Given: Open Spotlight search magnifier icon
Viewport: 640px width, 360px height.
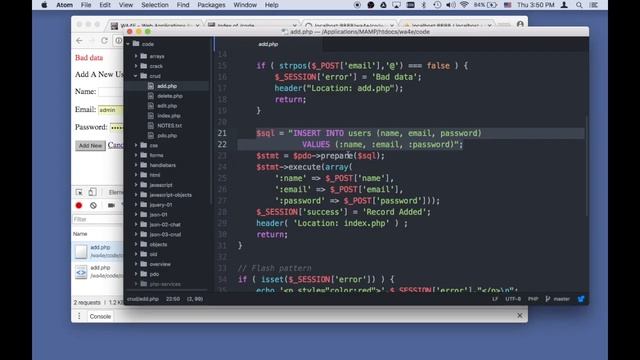Looking at the screenshot, I should (579, 5).
